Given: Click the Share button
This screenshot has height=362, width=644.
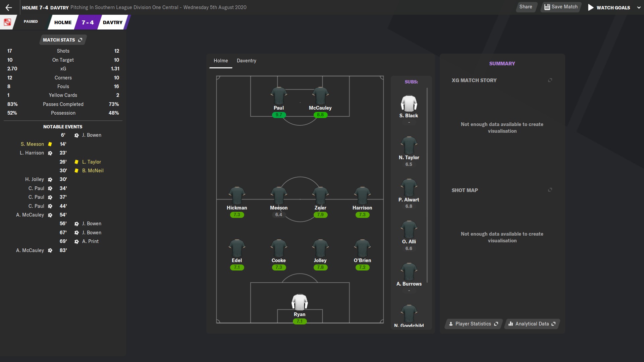Looking at the screenshot, I should coord(526,7).
